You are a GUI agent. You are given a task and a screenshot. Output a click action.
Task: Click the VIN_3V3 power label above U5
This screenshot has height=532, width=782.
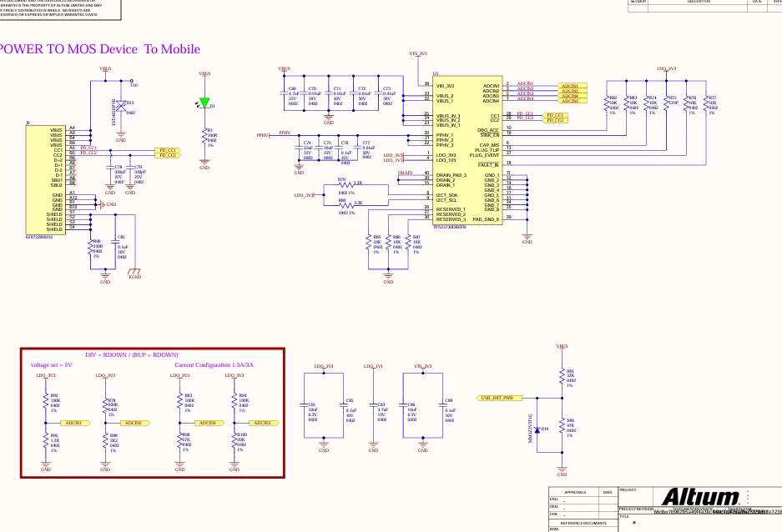pos(418,54)
